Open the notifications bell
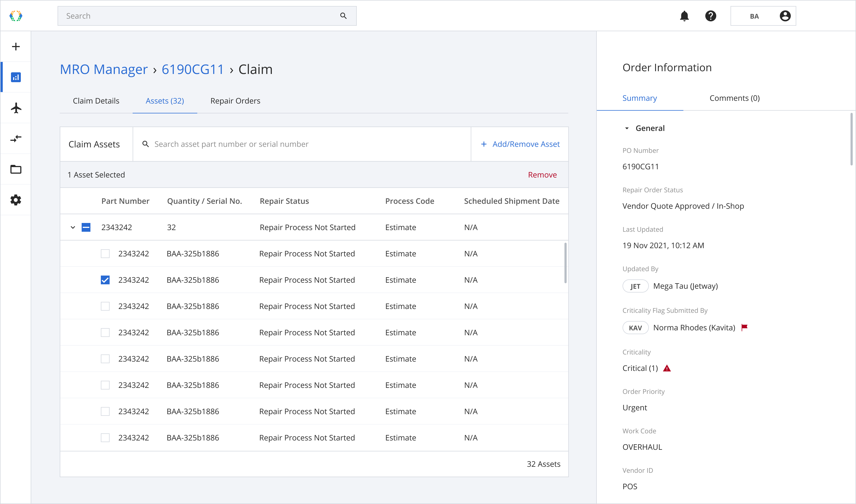This screenshot has width=856, height=504. click(x=684, y=16)
